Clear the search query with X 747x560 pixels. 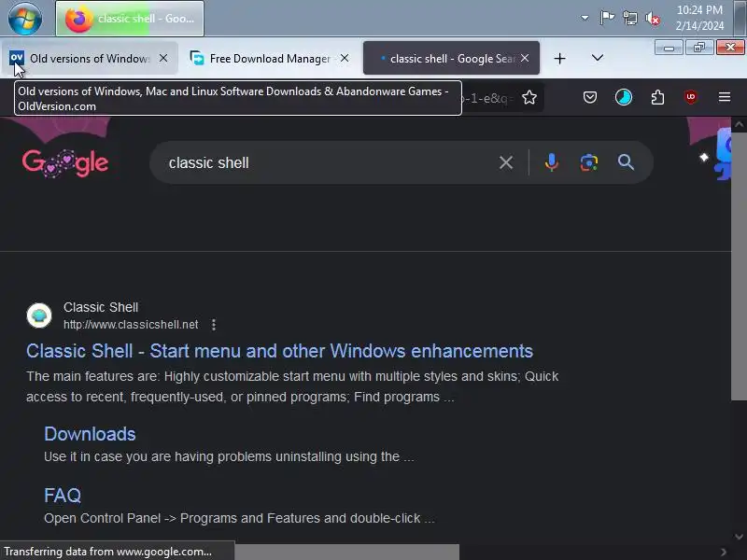click(506, 162)
